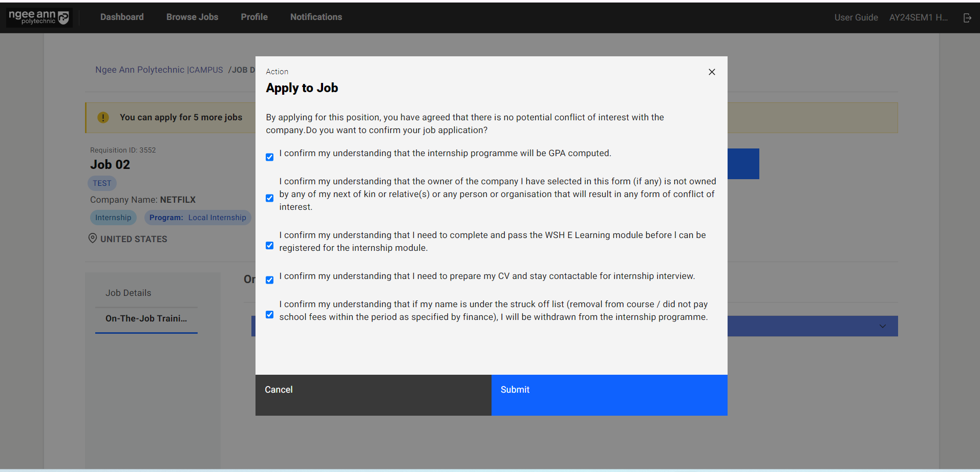The width and height of the screenshot is (980, 472).
Task: Navigate to the Dashboard menu item
Action: 122,17
